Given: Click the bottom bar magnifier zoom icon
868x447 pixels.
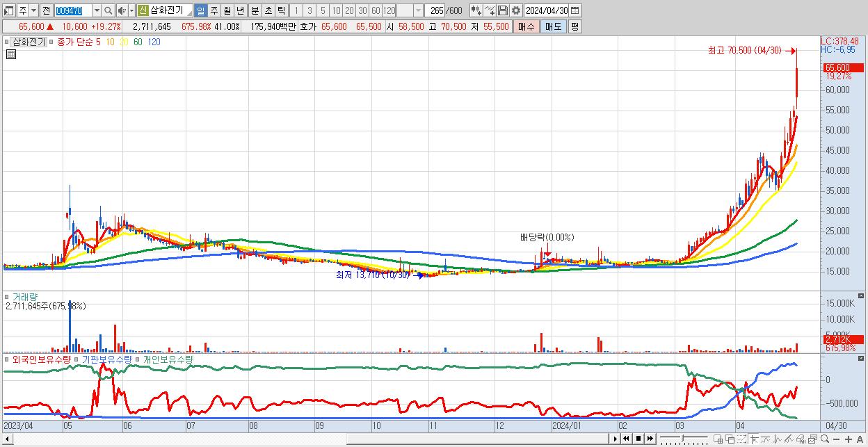Looking at the screenshot, I should [825, 439].
